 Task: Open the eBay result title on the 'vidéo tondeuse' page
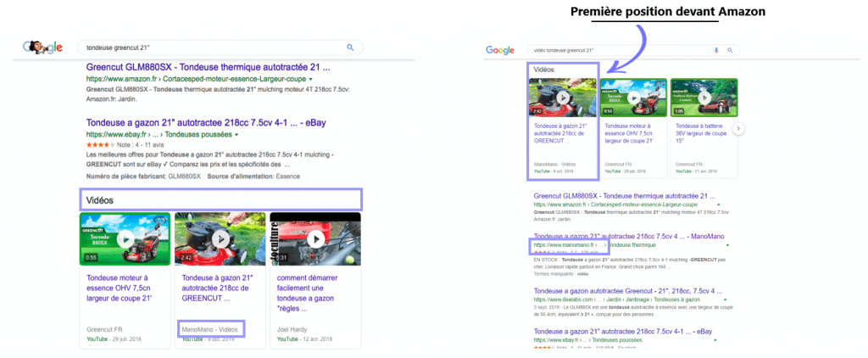tap(623, 332)
